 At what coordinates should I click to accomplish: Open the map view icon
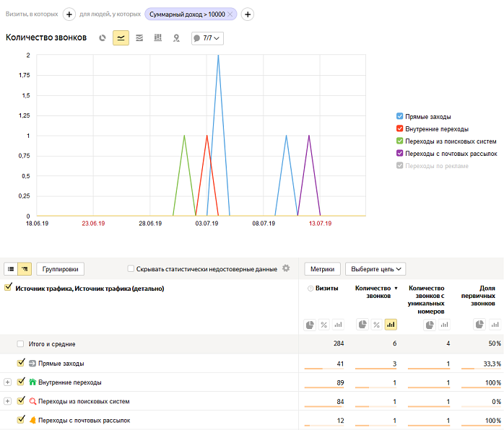(176, 38)
